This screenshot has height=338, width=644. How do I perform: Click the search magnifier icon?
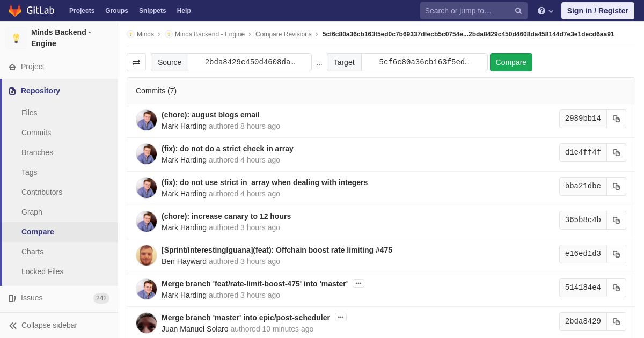[518, 11]
